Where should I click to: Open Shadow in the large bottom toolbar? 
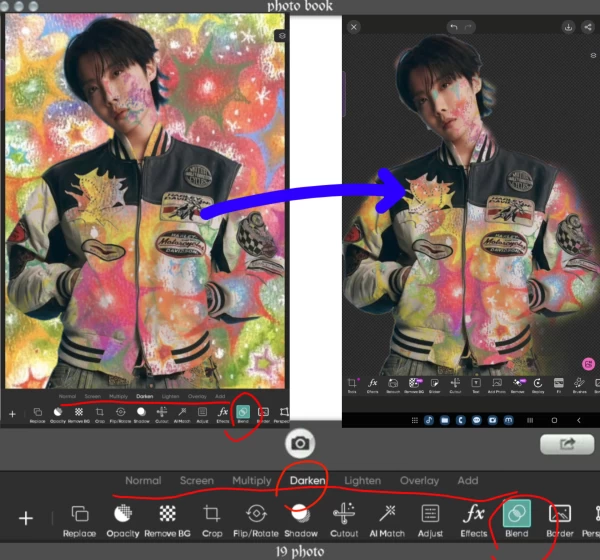tap(301, 521)
